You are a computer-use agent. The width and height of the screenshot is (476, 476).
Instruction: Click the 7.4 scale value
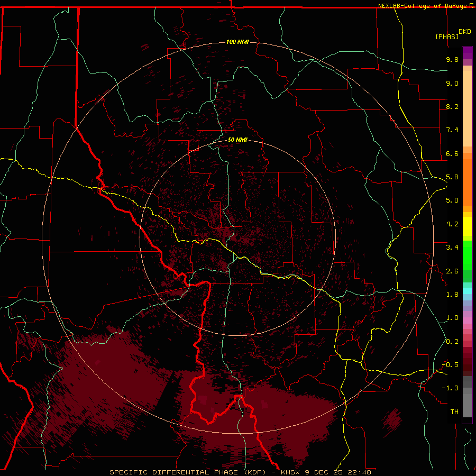tap(452, 130)
